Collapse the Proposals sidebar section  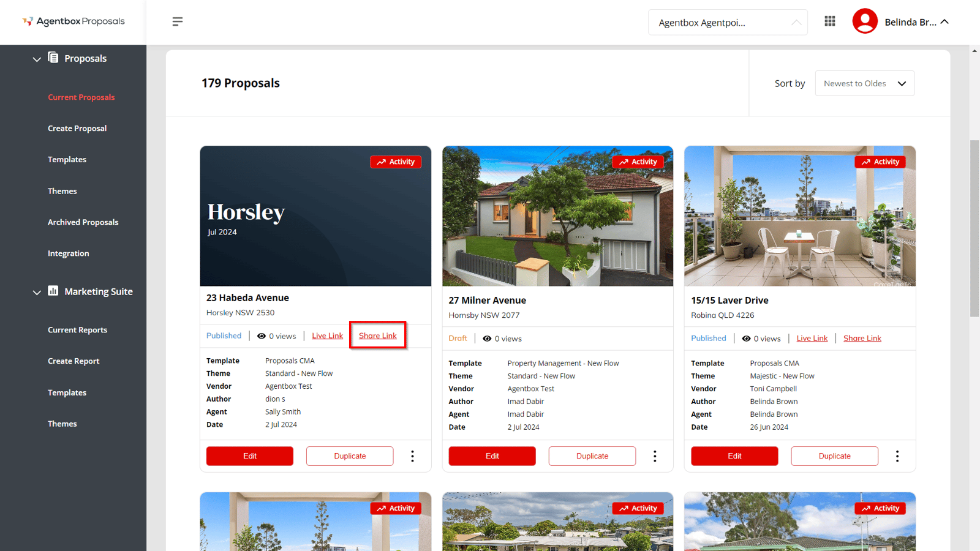point(37,59)
